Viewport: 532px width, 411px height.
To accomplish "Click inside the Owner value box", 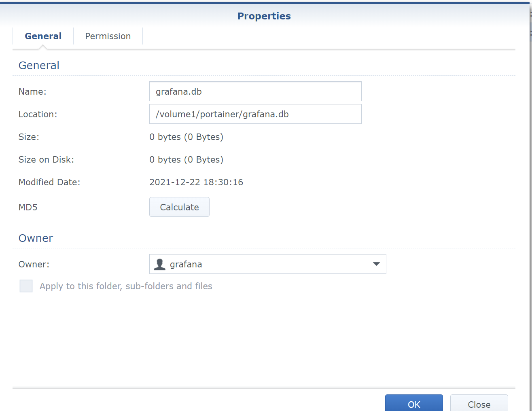I will 267,264.
